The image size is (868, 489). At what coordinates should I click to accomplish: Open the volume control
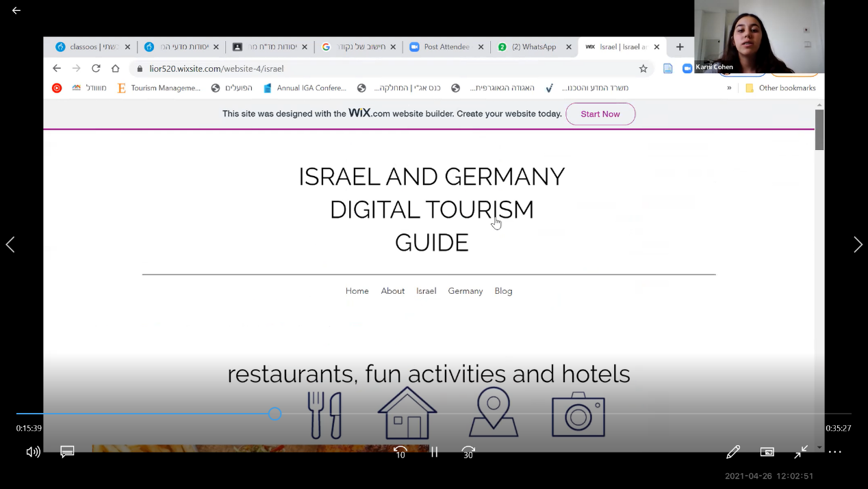33,452
